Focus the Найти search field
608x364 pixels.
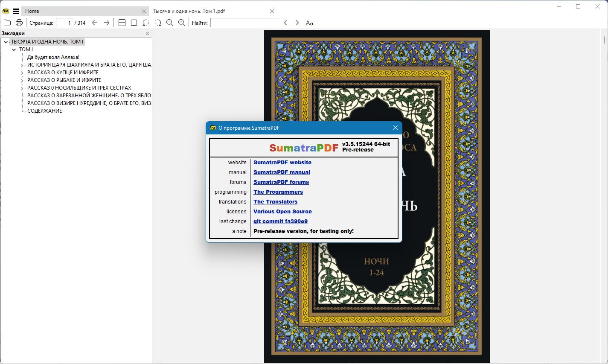pyautogui.click(x=244, y=23)
